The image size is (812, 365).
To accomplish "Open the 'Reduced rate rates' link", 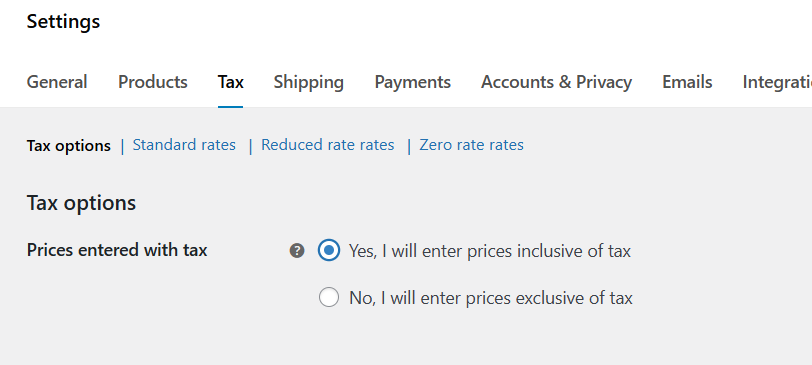I will (327, 145).
